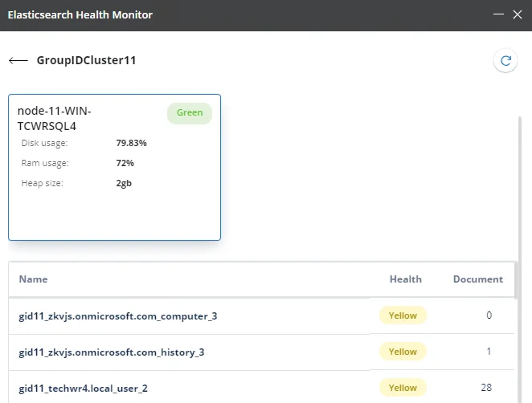This screenshot has width=532, height=403.
Task: Refresh the cluster health data
Action: click(505, 61)
